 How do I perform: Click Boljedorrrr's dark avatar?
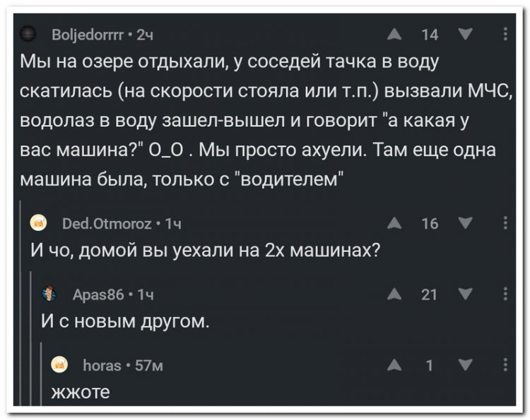click(28, 34)
